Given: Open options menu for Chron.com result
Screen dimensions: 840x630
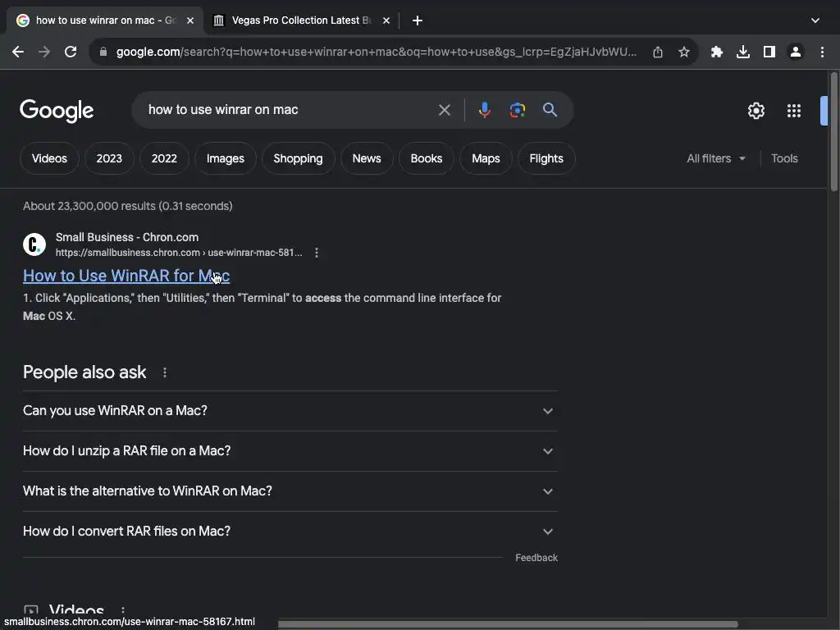Looking at the screenshot, I should [317, 253].
